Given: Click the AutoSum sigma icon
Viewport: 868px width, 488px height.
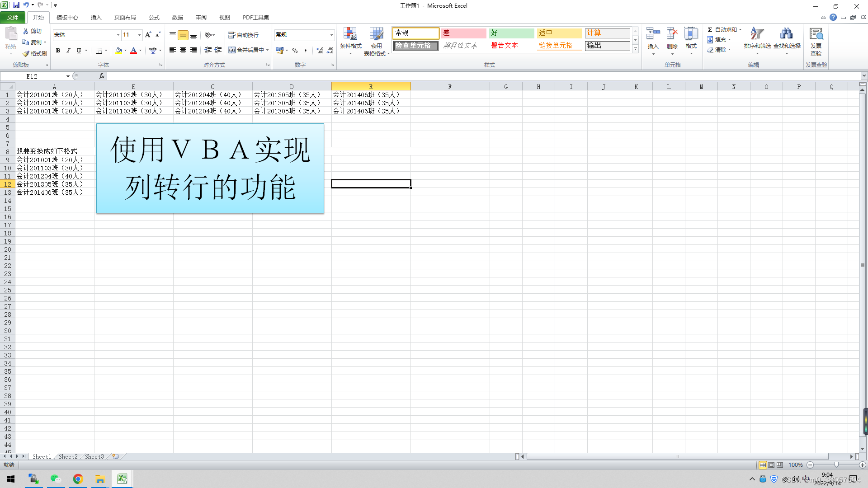Looking at the screenshot, I should [710, 29].
